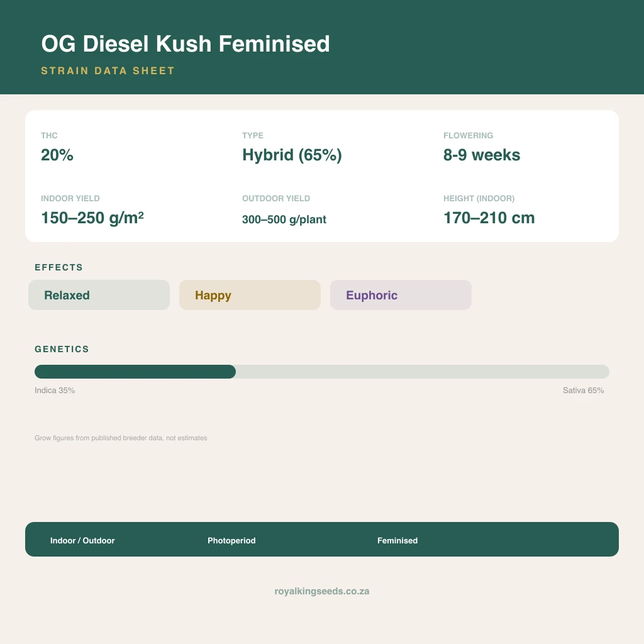644x644 pixels.
Task: Click the Indica 35% label
Action: click(55, 390)
